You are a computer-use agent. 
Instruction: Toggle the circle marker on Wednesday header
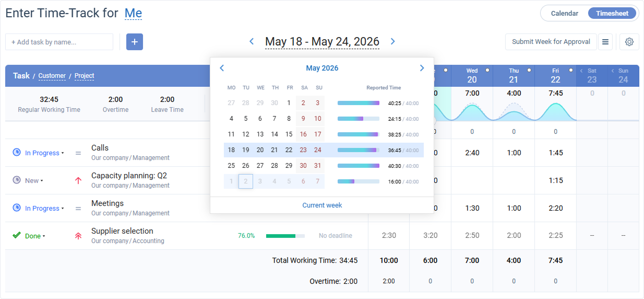(487, 70)
